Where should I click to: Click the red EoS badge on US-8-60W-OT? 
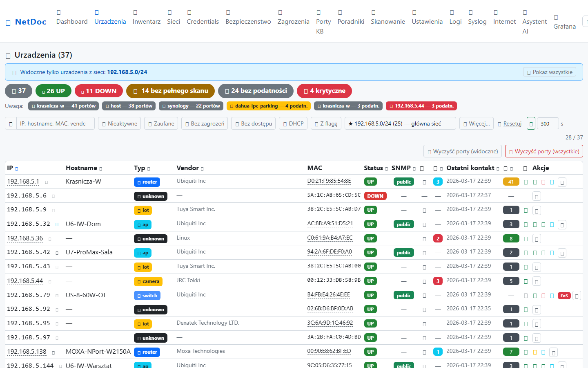tap(564, 296)
